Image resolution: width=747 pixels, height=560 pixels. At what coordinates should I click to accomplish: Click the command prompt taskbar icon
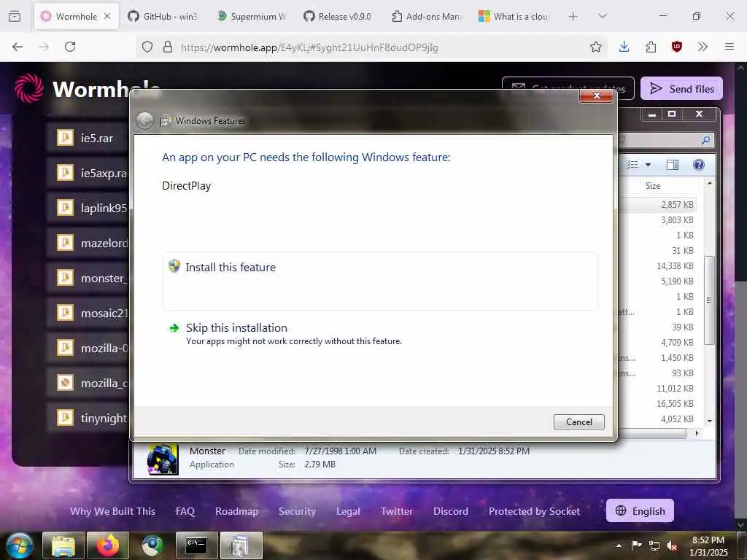pos(197,545)
